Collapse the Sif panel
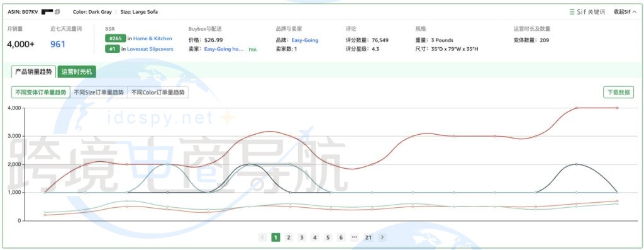Viewport: 644px width, 250px height. pyautogui.click(x=625, y=12)
